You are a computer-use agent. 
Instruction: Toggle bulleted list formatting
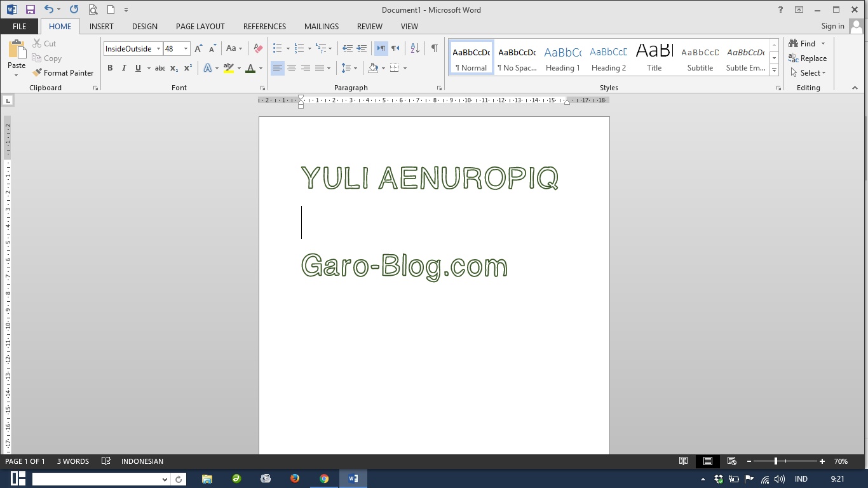tap(276, 48)
